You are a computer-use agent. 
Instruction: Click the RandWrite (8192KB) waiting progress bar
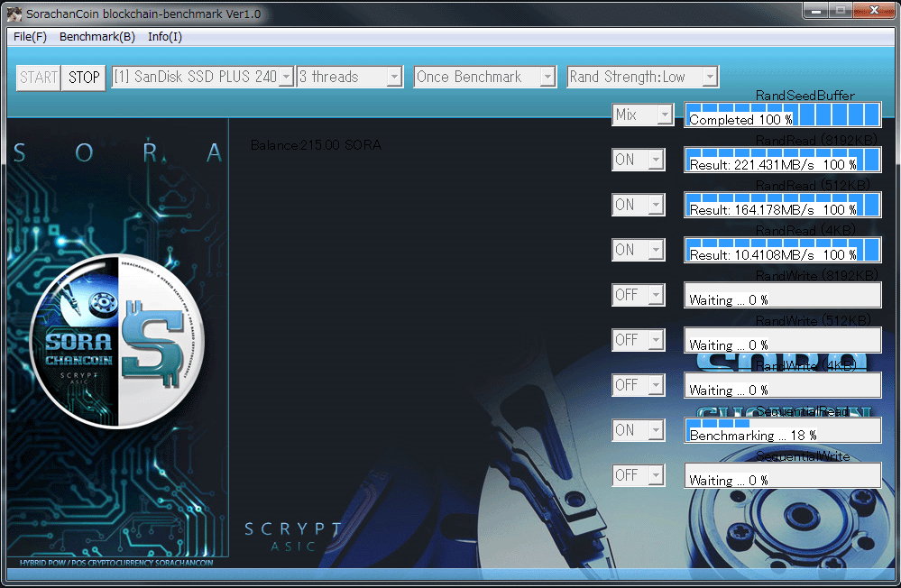pyautogui.click(x=783, y=296)
